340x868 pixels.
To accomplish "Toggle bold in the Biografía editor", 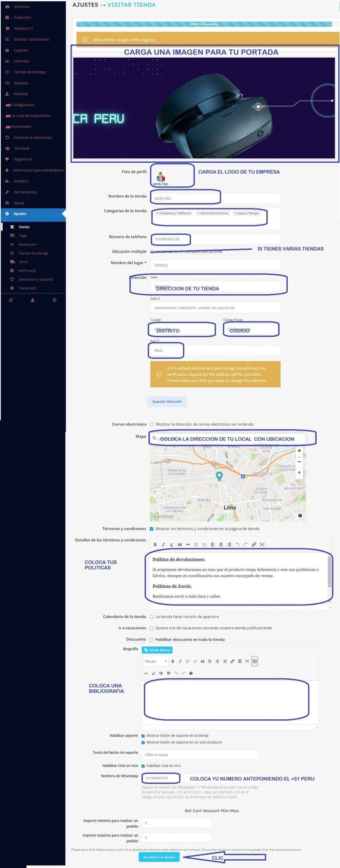I will click(x=173, y=661).
